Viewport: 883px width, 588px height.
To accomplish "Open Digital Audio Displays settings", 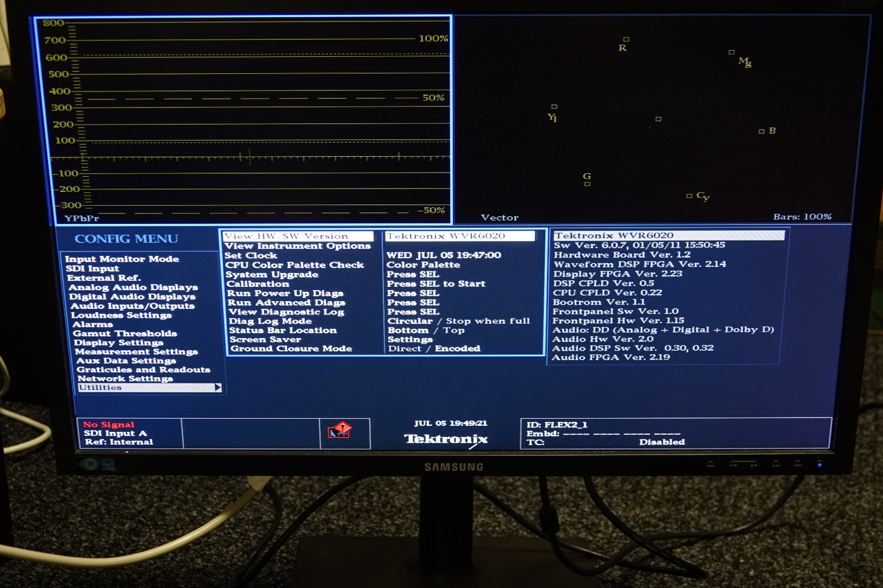I will pos(132,297).
